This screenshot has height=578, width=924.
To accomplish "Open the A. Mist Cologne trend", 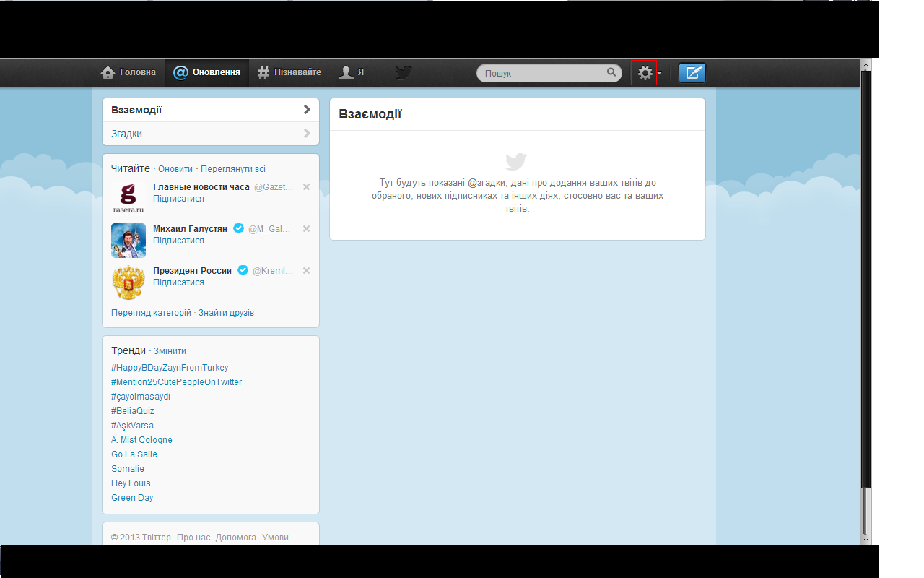I will [141, 440].
